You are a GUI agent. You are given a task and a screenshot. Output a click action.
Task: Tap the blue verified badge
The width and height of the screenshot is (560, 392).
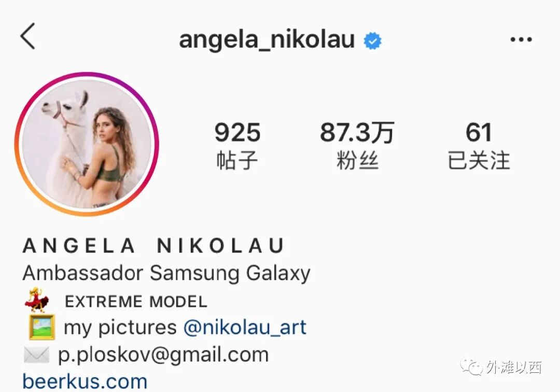coord(372,40)
